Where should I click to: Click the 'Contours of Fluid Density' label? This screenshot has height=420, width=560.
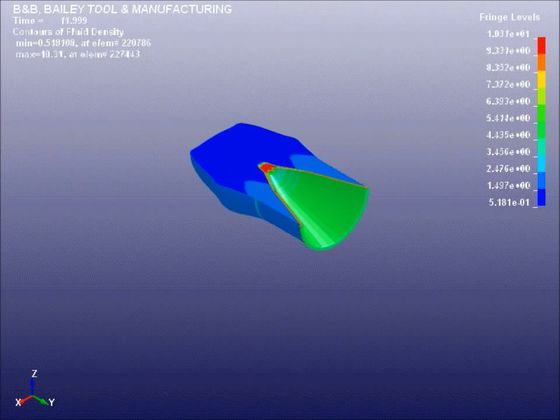(68, 32)
